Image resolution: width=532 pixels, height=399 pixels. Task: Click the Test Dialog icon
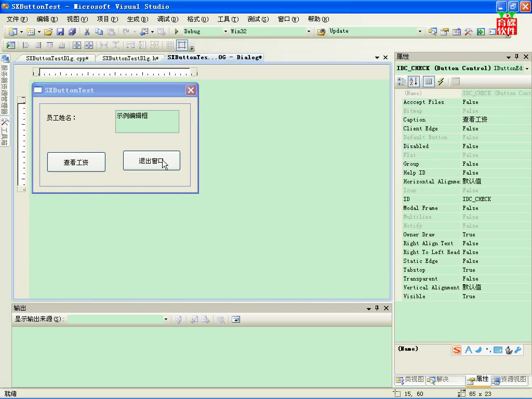(x=11, y=45)
